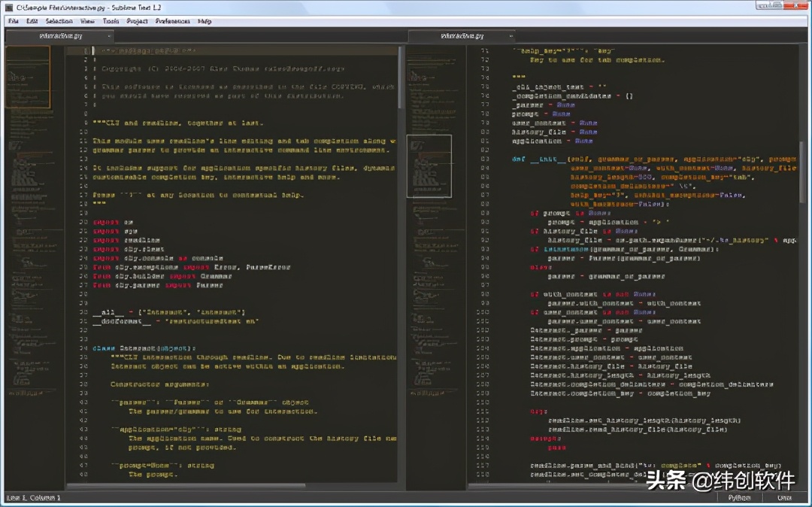The image size is (812, 507).
Task: Open the Help menu
Action: click(205, 21)
